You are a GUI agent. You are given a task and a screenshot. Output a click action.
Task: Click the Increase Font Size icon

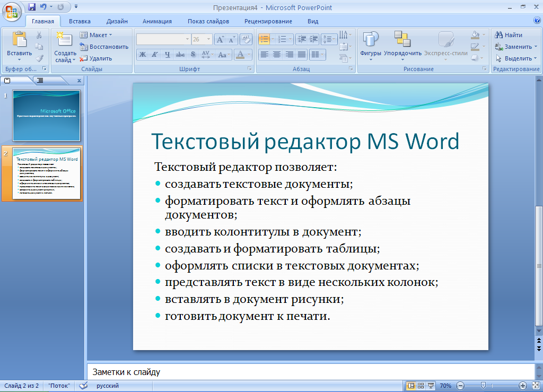coord(220,39)
